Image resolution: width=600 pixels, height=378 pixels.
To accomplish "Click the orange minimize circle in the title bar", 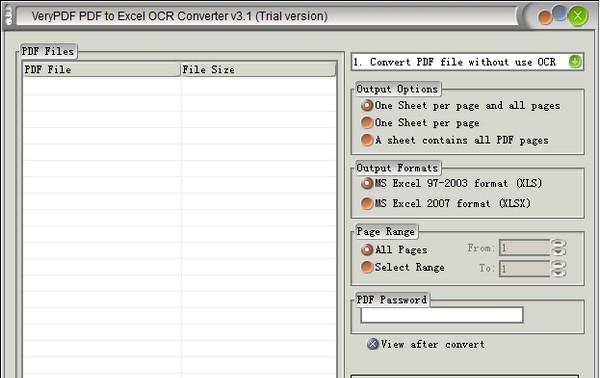I will 545,18.
